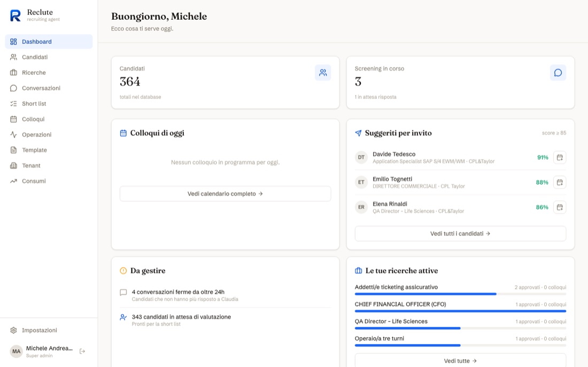Click the logout icon next to Michele Andrea
The height and width of the screenshot is (367, 588).
coord(82,352)
